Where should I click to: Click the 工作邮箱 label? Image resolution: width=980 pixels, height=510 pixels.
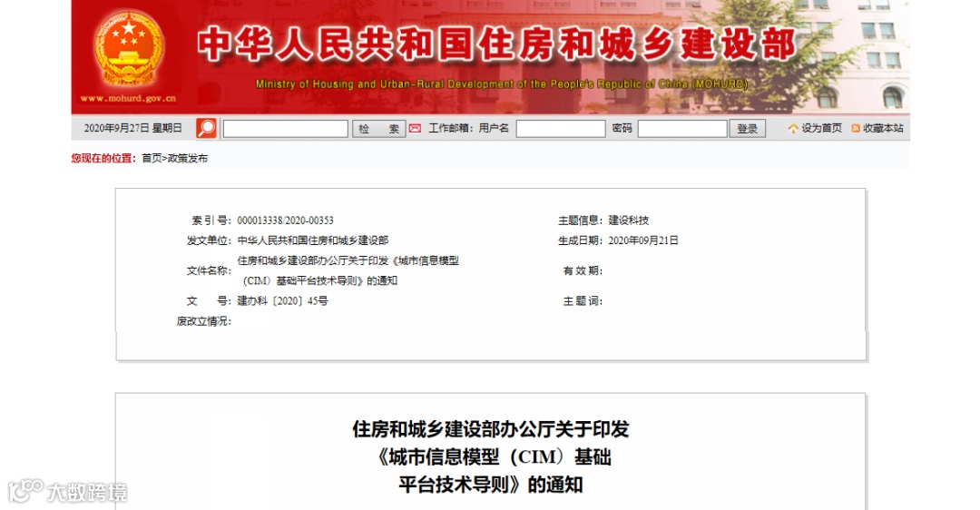(449, 128)
